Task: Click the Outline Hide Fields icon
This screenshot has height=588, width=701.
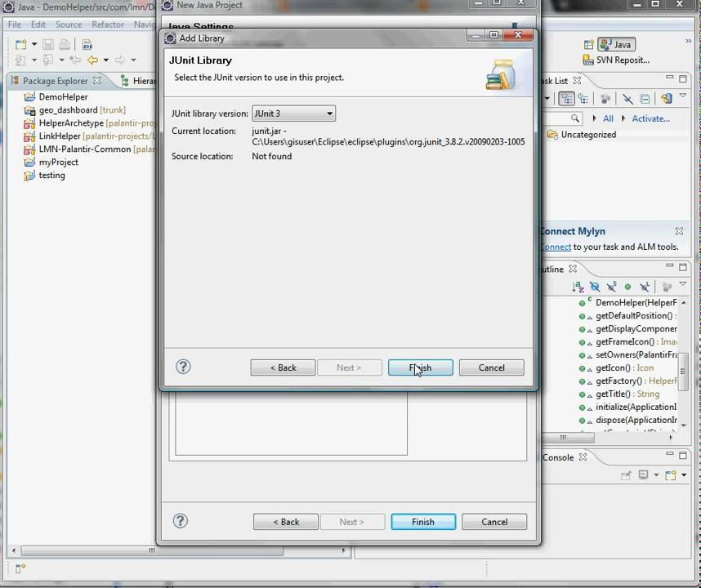Action: point(595,287)
